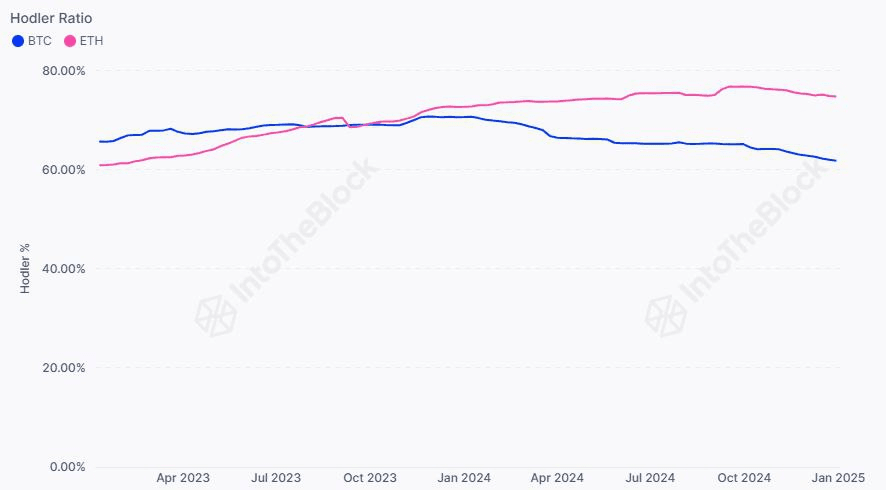Select the Hodler Ratio chart title
Viewport: 886px width, 490px height.
51,18
